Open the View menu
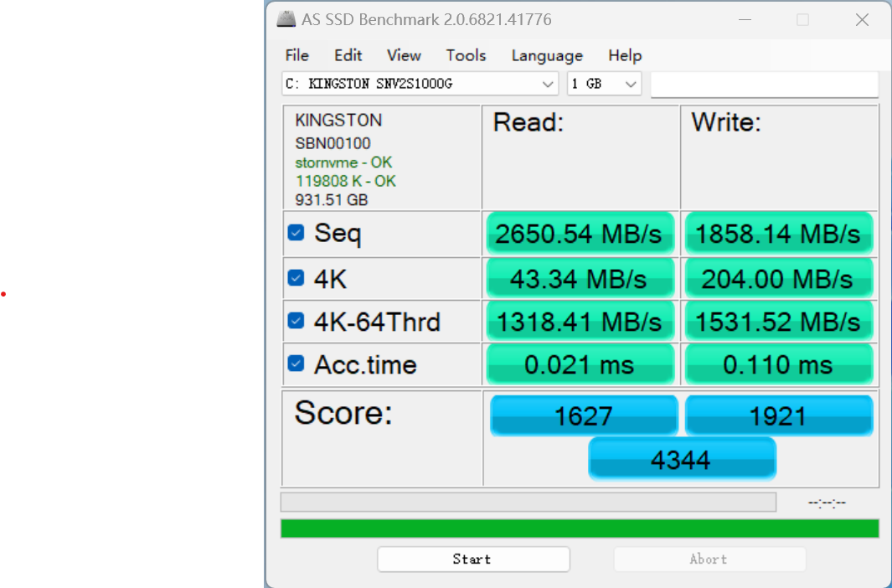Image resolution: width=892 pixels, height=588 pixels. pyautogui.click(x=403, y=55)
